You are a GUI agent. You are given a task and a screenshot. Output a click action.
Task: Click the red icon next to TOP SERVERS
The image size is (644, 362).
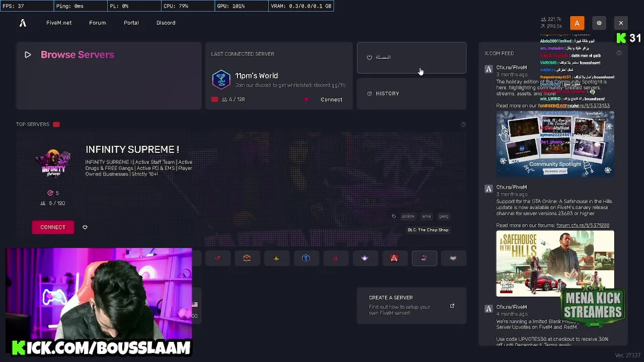point(56,124)
